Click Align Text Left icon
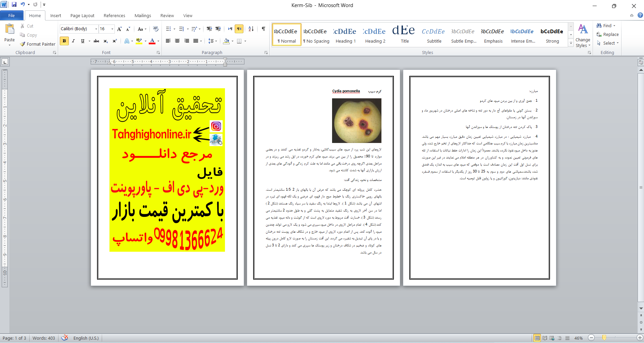644x343 pixels. pyautogui.click(x=168, y=41)
